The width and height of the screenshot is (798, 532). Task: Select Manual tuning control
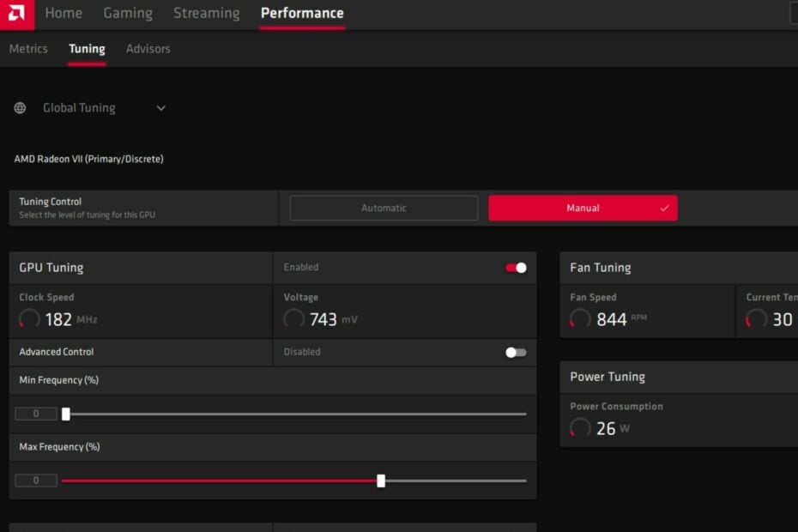[583, 208]
